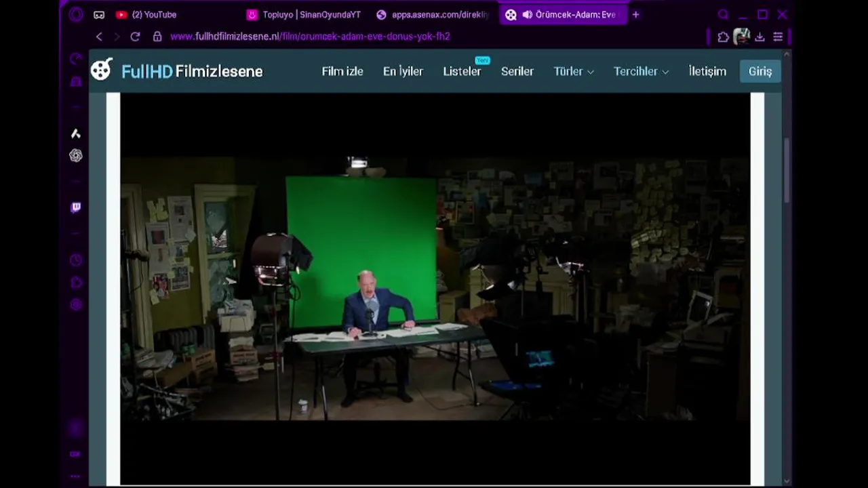Screen dimensions: 868x488
Task: Open the sidebar three-dots menu
Action: [75, 476]
